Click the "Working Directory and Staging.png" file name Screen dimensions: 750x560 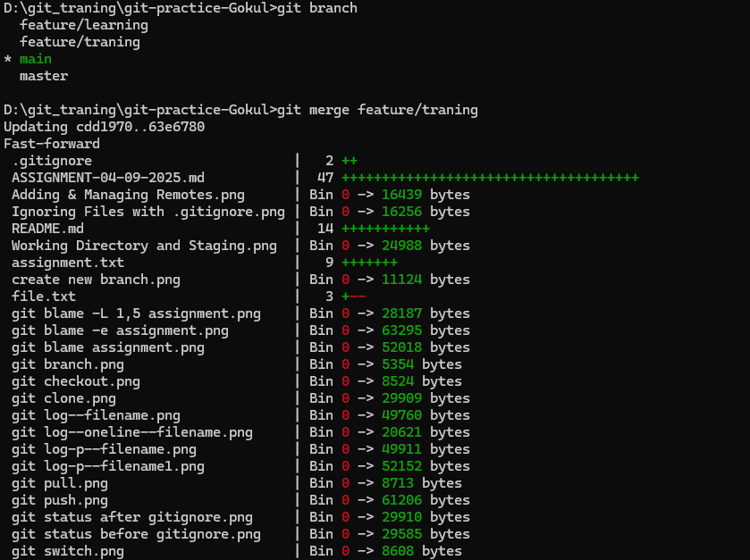point(144,246)
